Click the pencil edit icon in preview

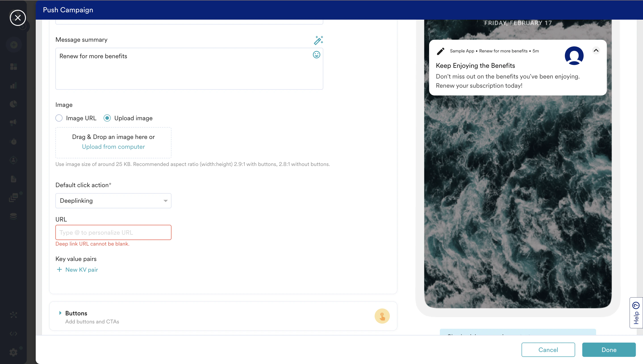coord(440,51)
